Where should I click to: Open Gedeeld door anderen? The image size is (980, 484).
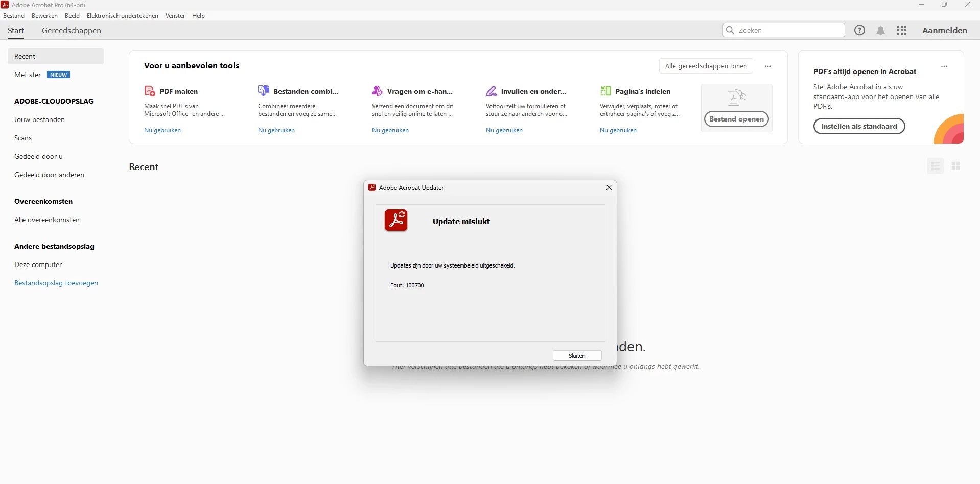point(50,175)
